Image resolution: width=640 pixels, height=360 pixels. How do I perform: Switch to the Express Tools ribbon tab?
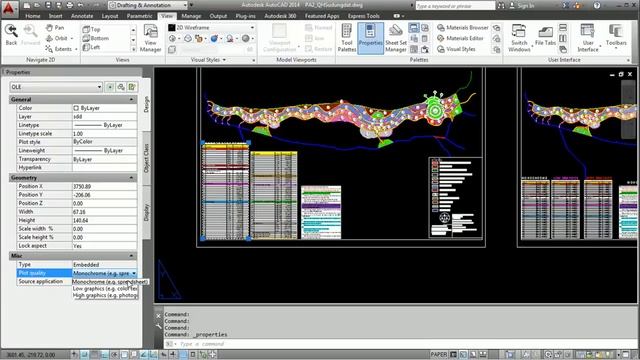[x=364, y=16]
